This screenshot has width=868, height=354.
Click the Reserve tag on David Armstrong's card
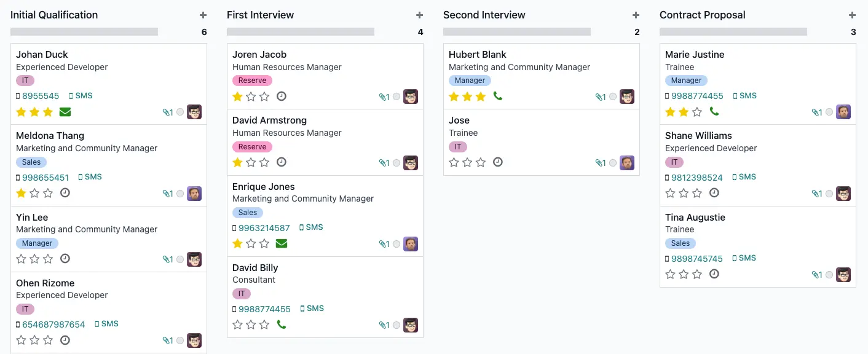pyautogui.click(x=252, y=147)
